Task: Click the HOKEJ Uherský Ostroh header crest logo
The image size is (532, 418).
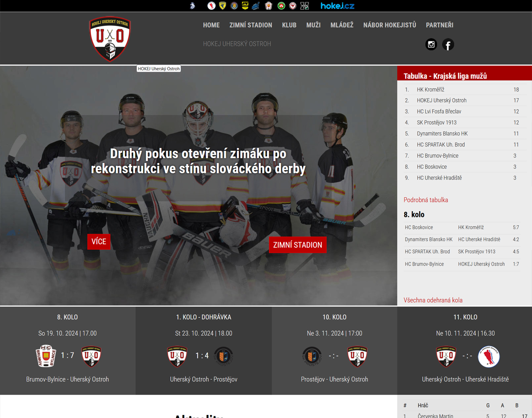Action: click(x=110, y=38)
